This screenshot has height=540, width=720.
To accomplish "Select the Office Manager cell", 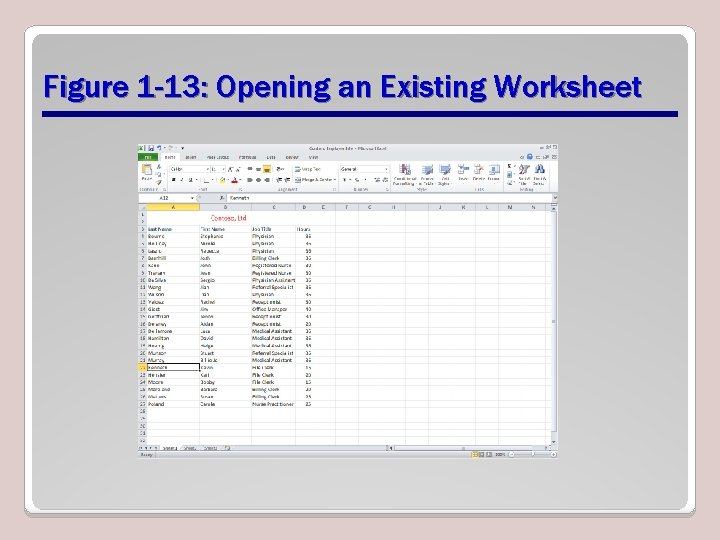I will click(274, 309).
